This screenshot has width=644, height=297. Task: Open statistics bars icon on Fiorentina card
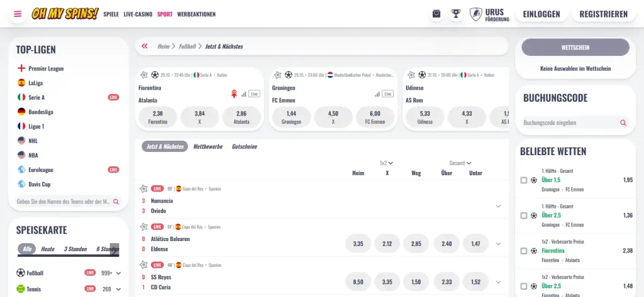[x=243, y=94]
